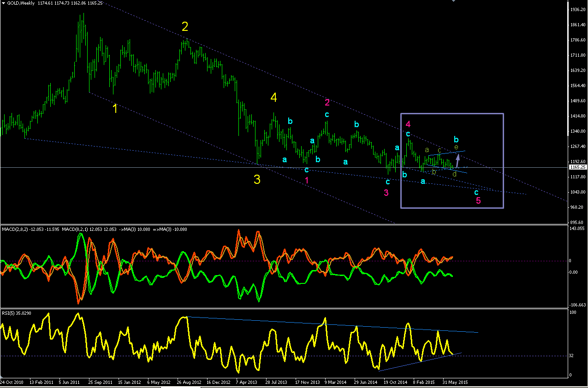Click the 1489.60 price axis value

pos(577,100)
